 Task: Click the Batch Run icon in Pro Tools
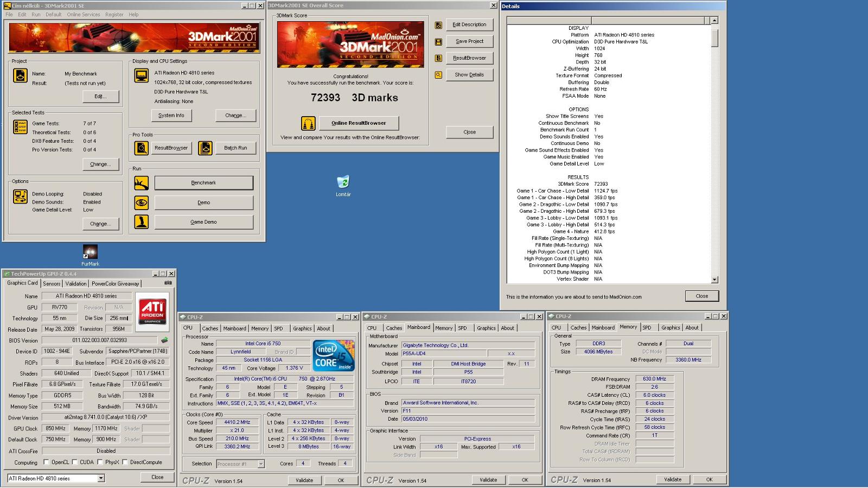click(x=205, y=148)
